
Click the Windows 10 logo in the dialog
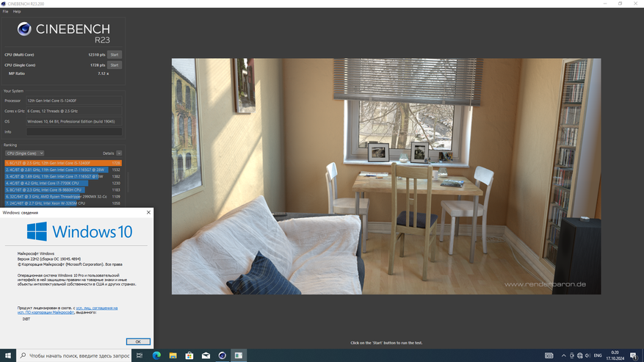click(x=80, y=232)
